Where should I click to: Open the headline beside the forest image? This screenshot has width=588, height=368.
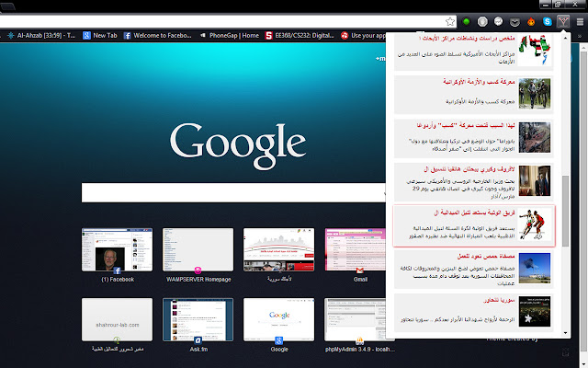(x=466, y=125)
